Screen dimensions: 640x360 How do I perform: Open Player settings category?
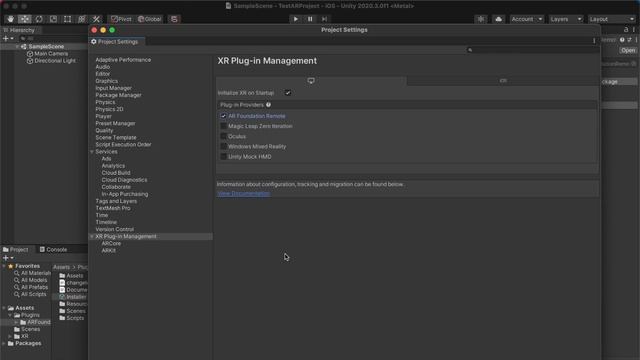pos(103,116)
